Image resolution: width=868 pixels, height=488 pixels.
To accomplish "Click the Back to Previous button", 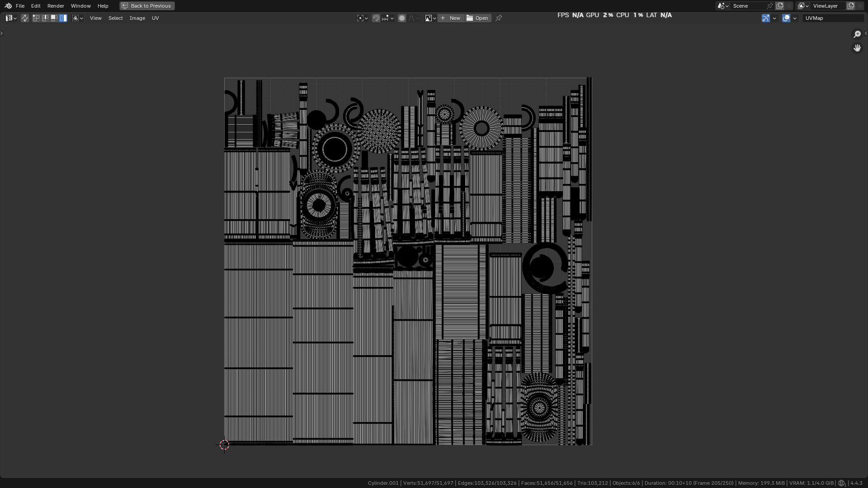I will pos(147,6).
